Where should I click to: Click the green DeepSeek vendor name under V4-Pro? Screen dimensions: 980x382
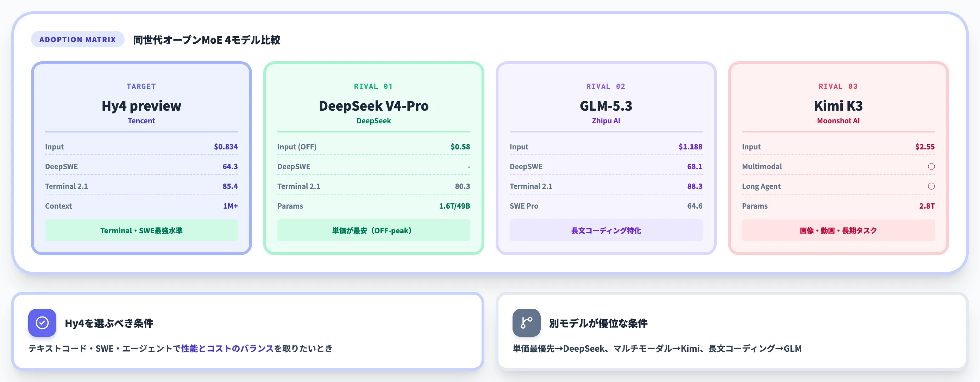tap(373, 121)
